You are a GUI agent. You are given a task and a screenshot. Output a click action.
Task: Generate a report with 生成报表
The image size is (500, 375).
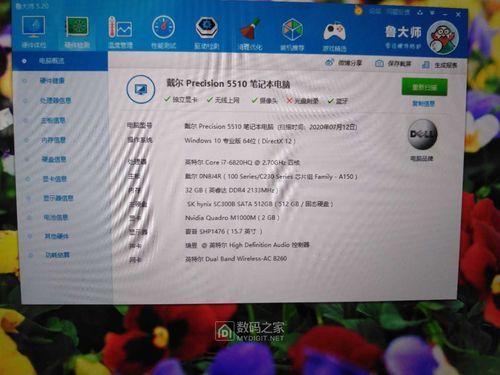(x=445, y=65)
